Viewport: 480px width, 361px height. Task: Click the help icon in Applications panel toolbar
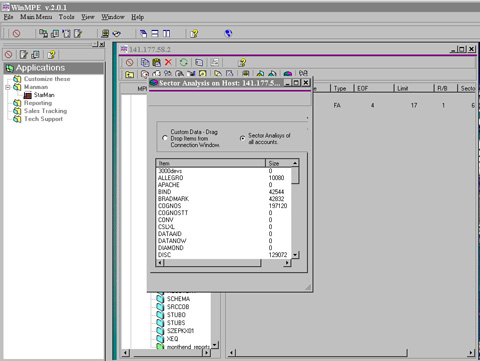51,55
